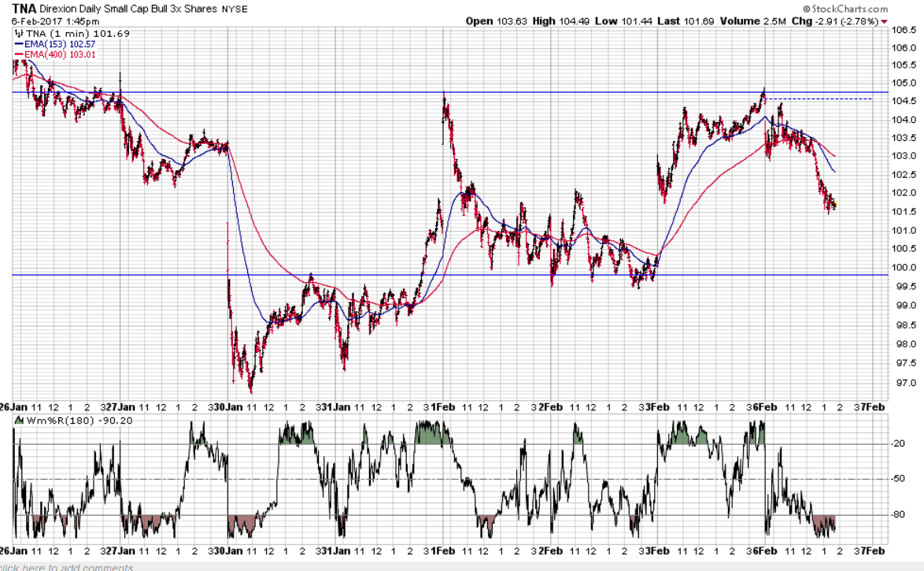
Task: Click the 3Feb date below the Wm%R panel
Action: coord(658,551)
